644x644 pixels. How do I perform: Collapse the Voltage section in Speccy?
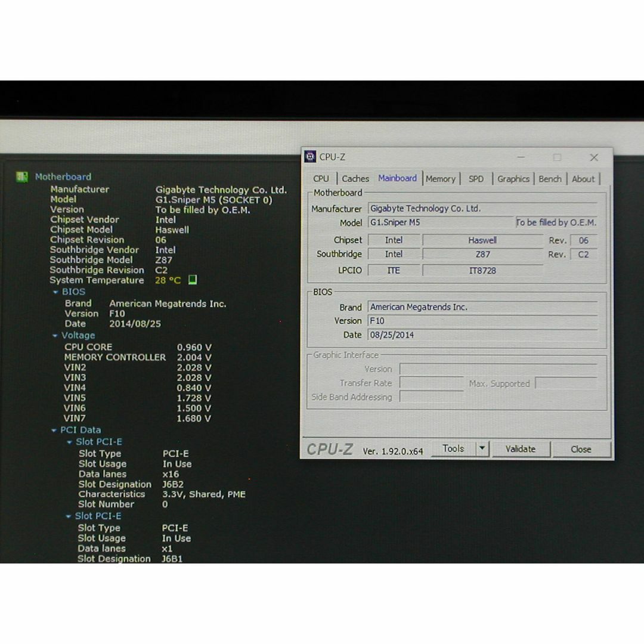(x=55, y=336)
